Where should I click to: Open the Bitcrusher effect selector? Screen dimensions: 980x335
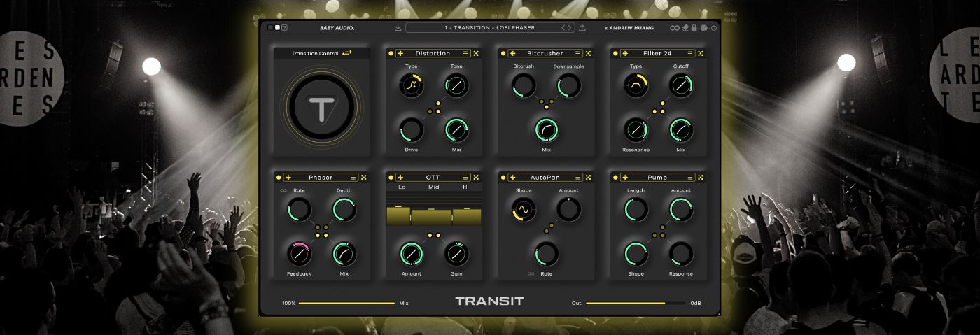coord(545,53)
